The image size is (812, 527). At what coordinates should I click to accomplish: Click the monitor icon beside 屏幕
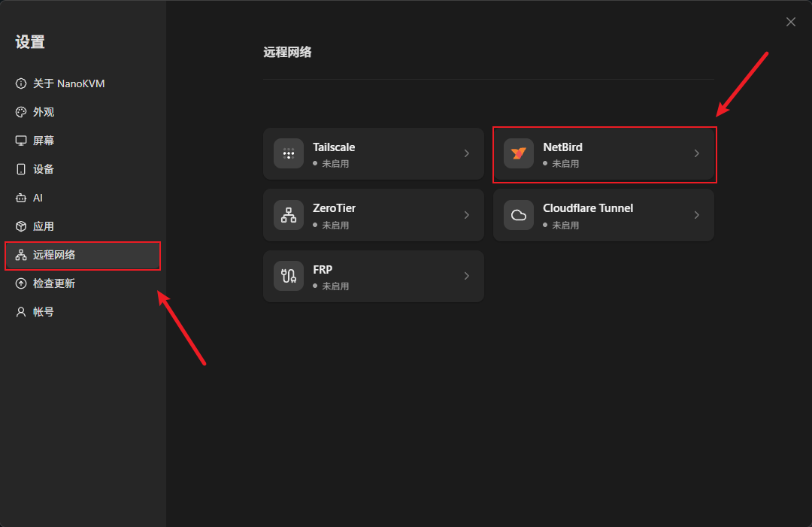pos(21,141)
